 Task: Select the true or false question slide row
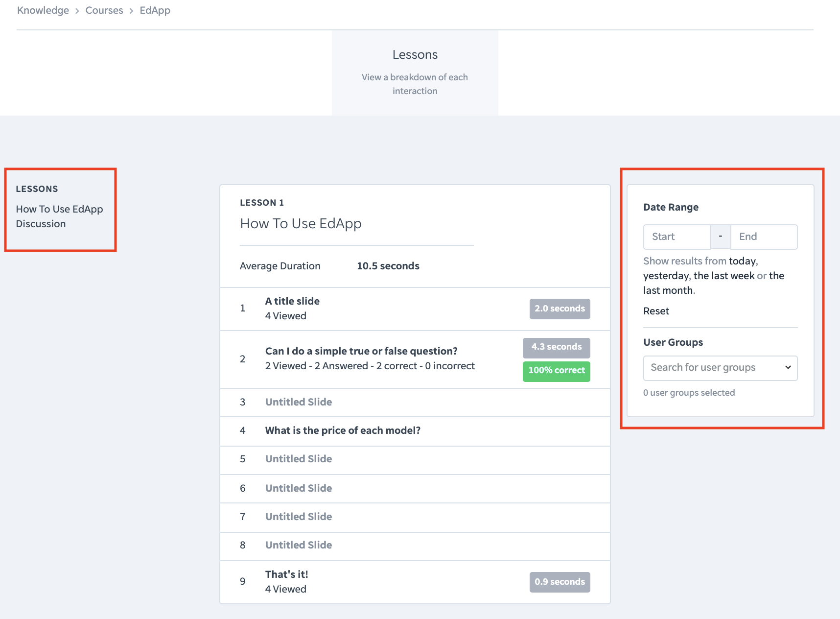(415, 359)
